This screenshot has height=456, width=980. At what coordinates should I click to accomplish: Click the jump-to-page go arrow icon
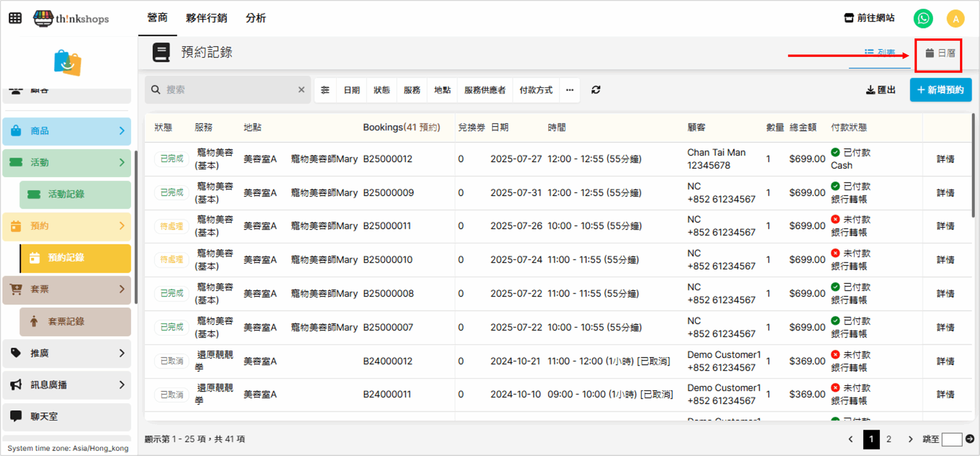[x=970, y=439]
